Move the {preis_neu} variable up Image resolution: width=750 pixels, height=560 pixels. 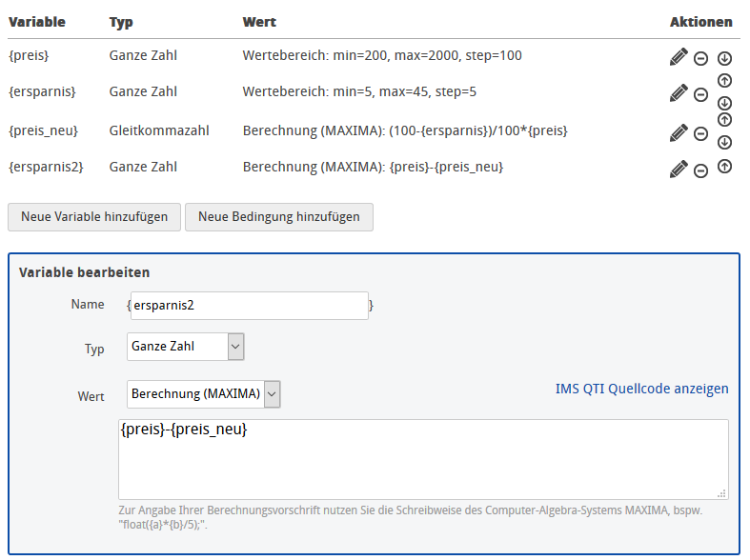tap(723, 119)
